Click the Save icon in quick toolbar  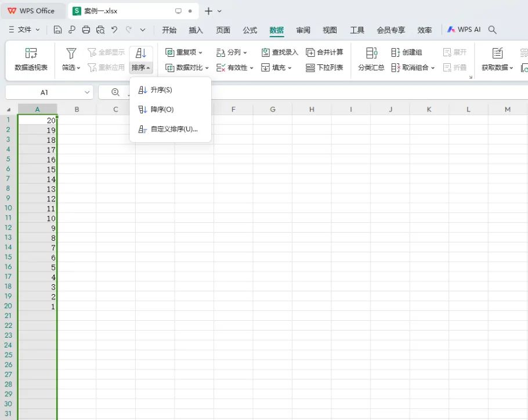(x=57, y=30)
